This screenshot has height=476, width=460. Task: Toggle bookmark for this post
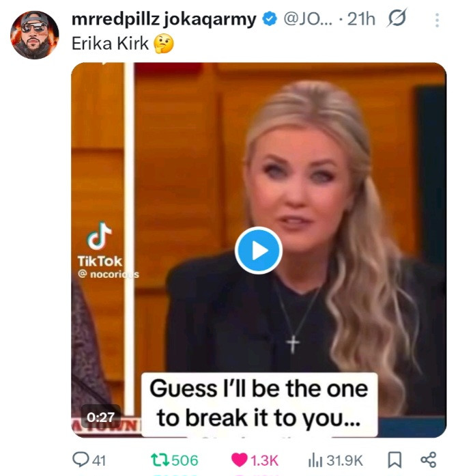(x=394, y=460)
